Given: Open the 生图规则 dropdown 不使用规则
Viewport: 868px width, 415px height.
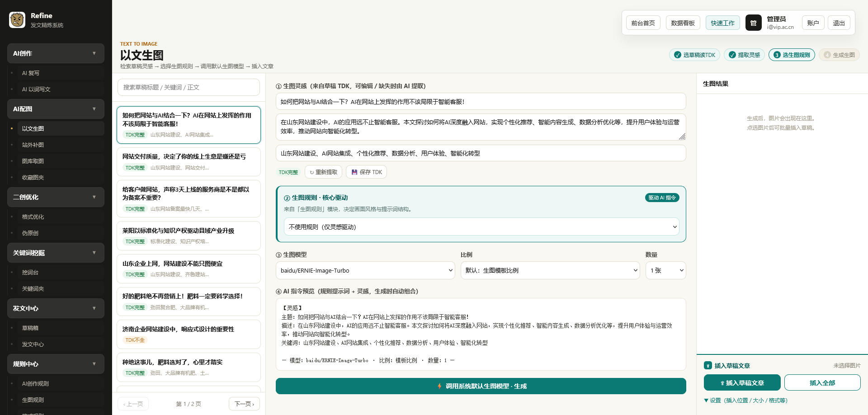Looking at the screenshot, I should tap(481, 227).
